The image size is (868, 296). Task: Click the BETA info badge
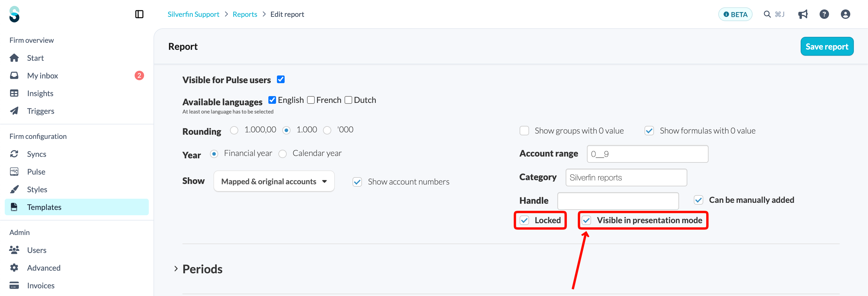click(735, 14)
